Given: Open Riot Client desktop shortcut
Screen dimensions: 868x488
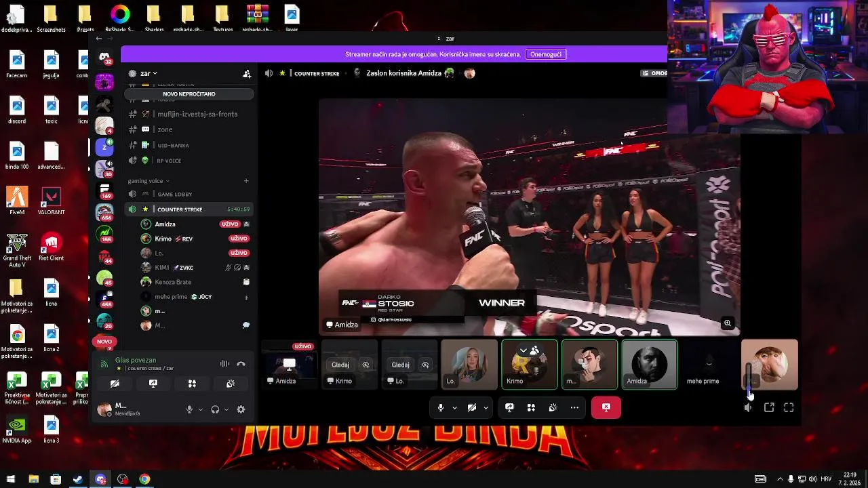Looking at the screenshot, I should [52, 247].
